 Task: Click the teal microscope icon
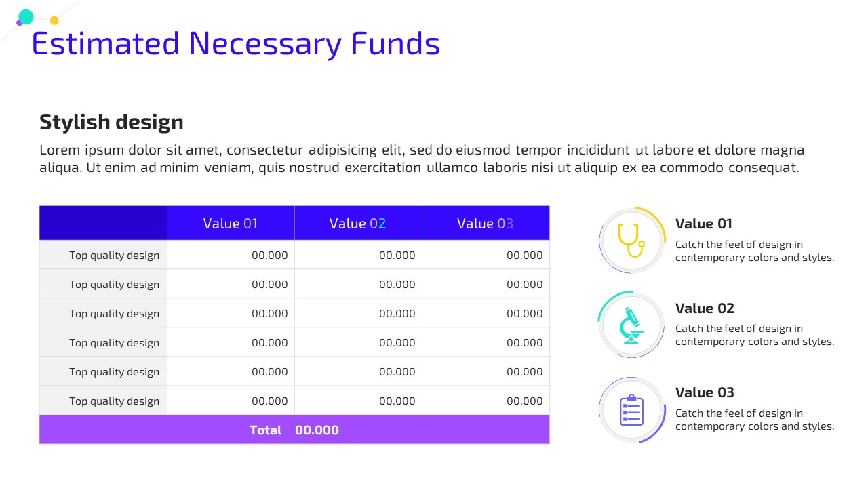coord(632,325)
